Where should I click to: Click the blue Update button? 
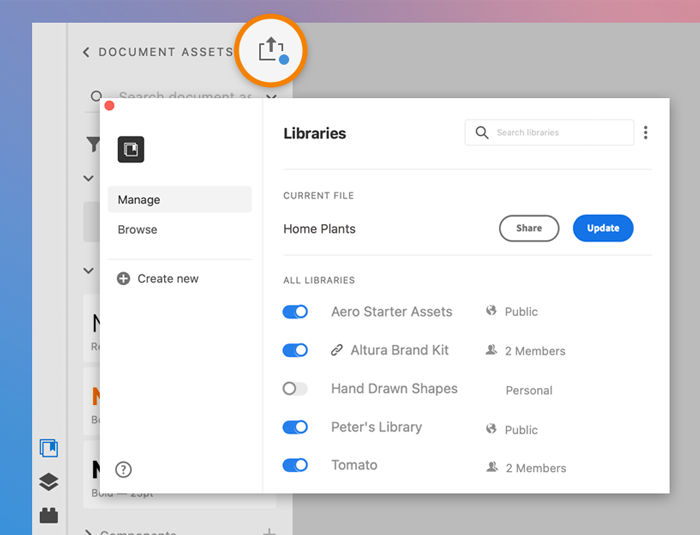pos(603,228)
